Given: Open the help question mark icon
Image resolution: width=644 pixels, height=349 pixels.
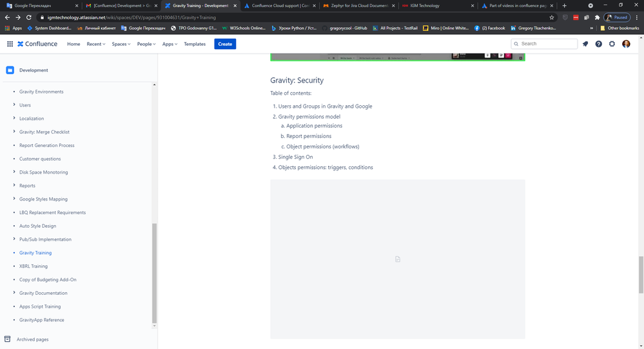Looking at the screenshot, I should (598, 44).
